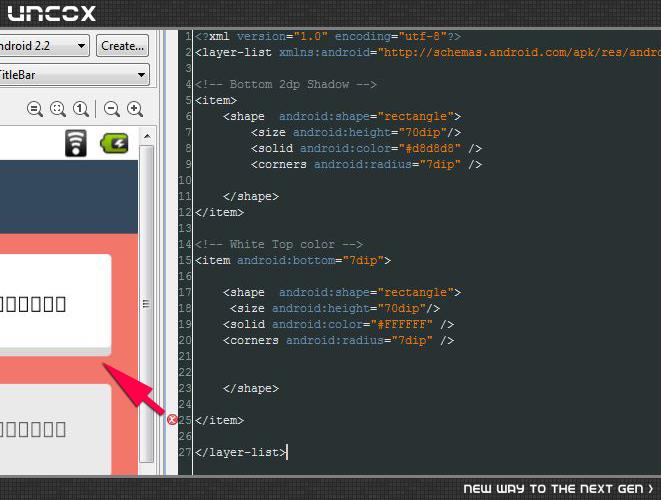This screenshot has width=661, height=500.
Task: Open the Android 2.2 version dropdown
Action: click(x=43, y=46)
